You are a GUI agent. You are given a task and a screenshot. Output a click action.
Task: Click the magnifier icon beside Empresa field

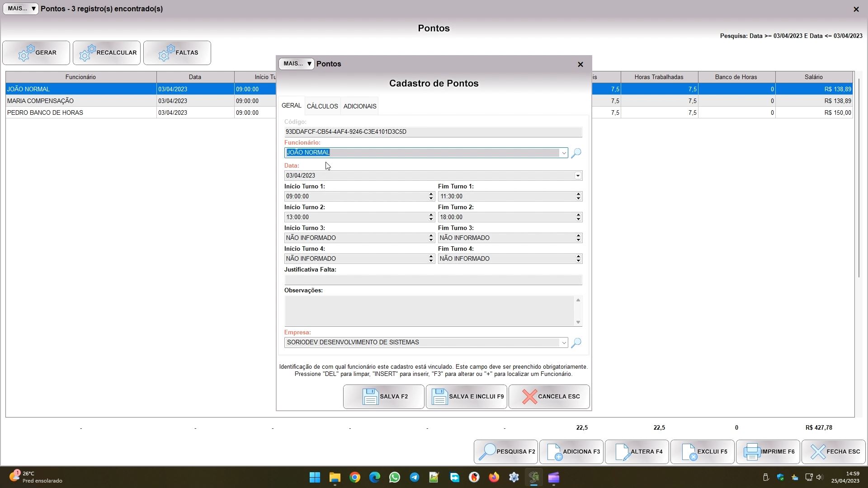point(576,343)
